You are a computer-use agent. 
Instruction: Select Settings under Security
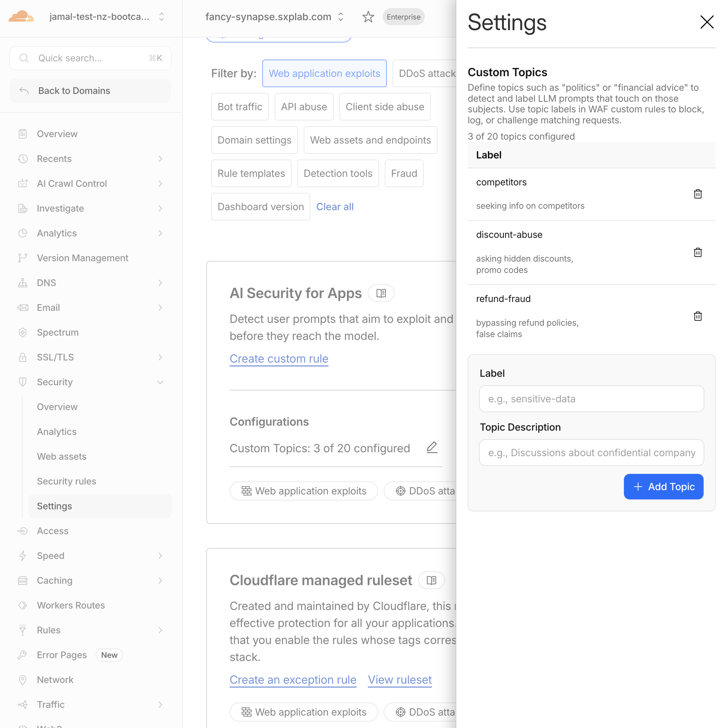pyautogui.click(x=100, y=506)
